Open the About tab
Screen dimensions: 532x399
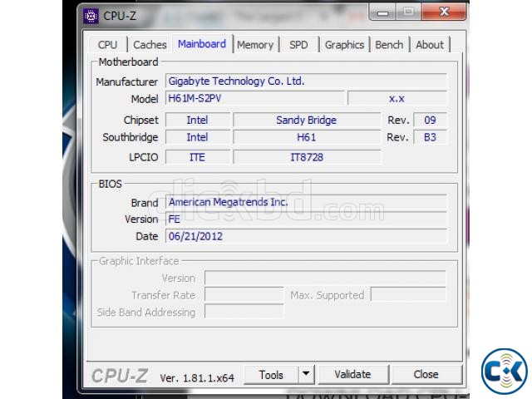click(430, 45)
